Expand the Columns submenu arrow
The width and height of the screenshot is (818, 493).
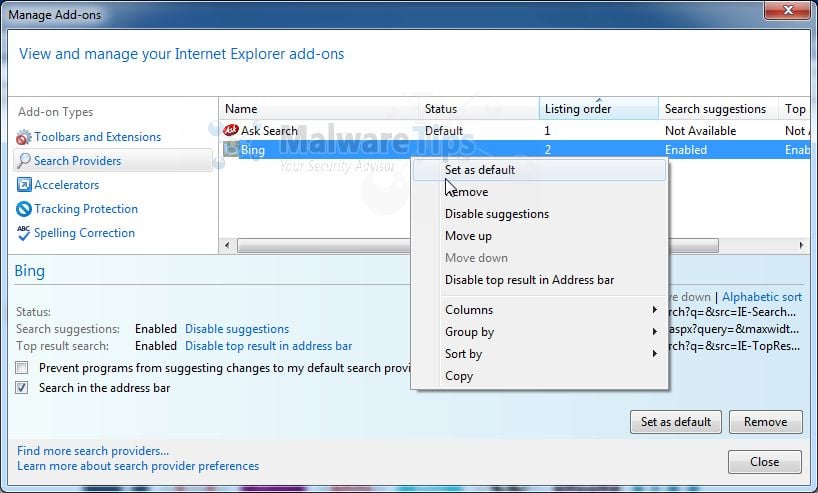654,310
